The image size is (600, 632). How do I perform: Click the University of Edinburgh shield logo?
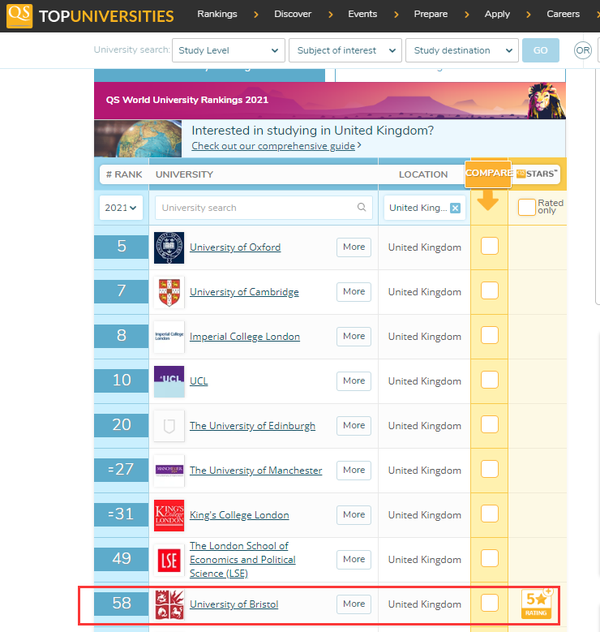(x=169, y=426)
